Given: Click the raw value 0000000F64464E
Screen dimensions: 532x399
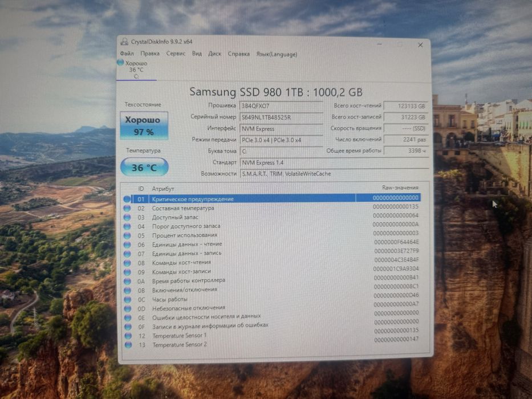Looking at the screenshot, I should tap(396, 242).
